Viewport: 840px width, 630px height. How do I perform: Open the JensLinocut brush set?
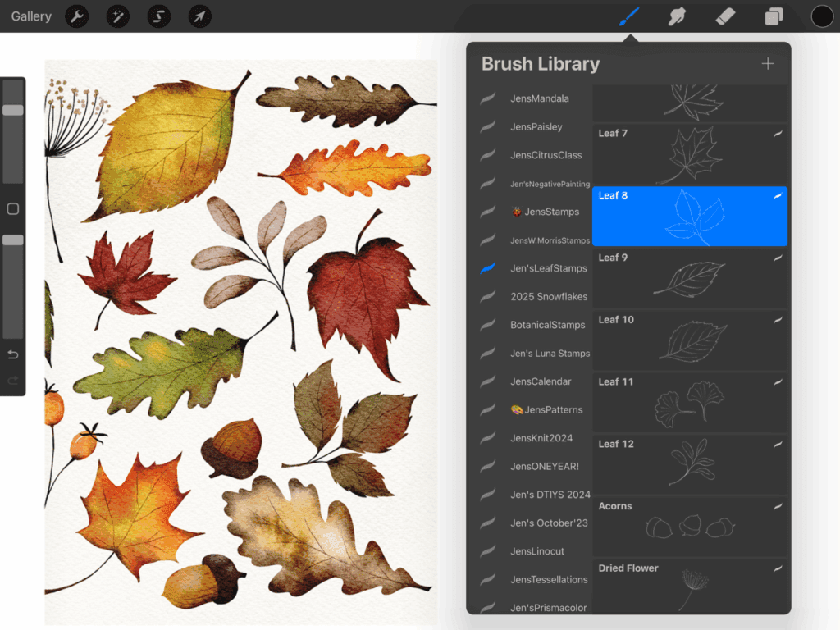click(536, 552)
